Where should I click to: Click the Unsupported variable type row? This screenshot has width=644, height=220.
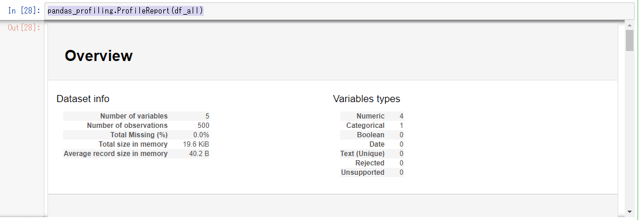tap(372, 172)
